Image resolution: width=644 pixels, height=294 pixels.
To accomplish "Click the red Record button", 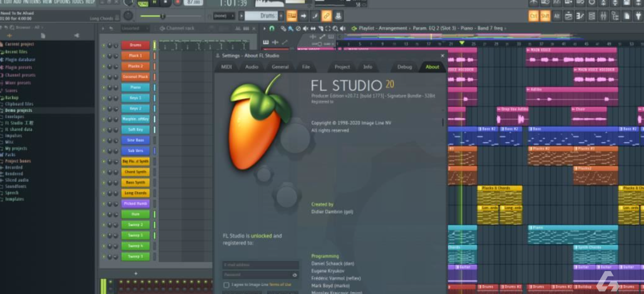I will tap(177, 3).
